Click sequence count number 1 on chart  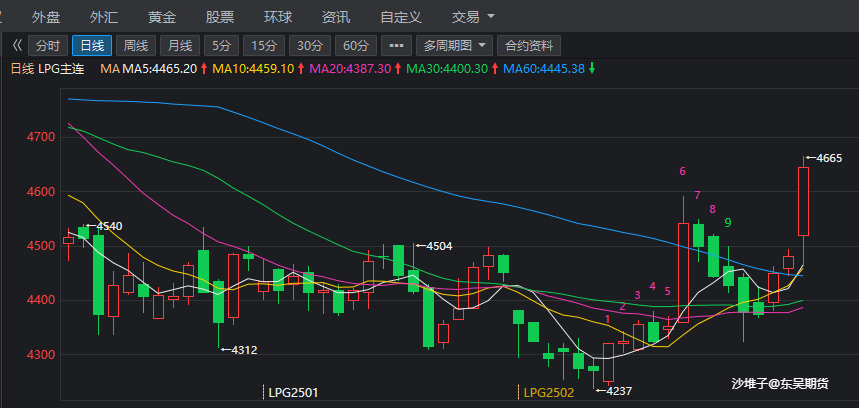click(607, 319)
